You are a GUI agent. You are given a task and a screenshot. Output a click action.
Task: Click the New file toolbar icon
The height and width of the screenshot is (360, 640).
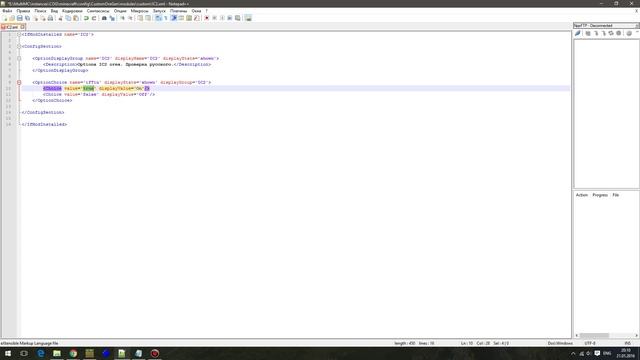pos(5,18)
